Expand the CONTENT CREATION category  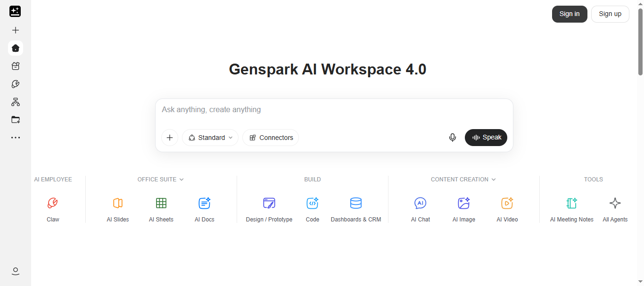463,180
